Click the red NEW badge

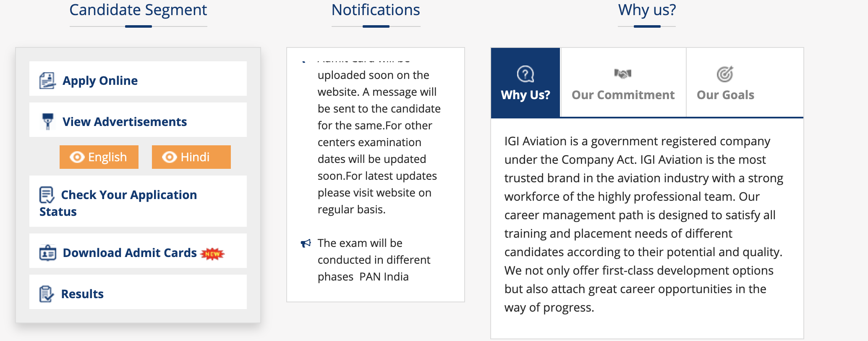[x=213, y=254]
